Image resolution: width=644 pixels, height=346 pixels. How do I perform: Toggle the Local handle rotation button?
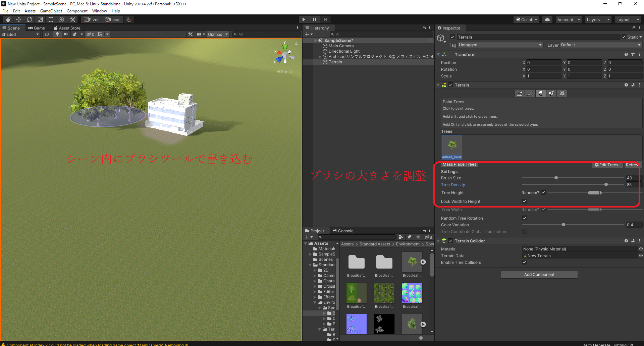(113, 19)
